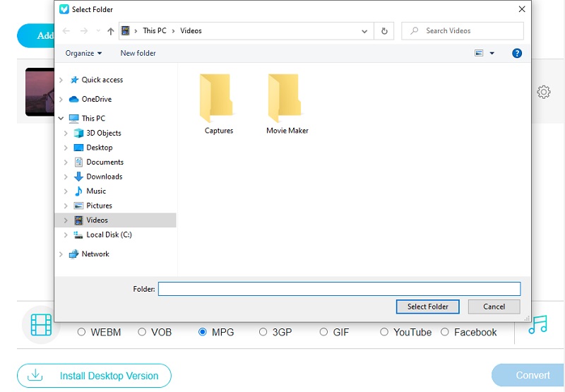
Task: Click the video format film icon
Action: pyautogui.click(x=42, y=325)
